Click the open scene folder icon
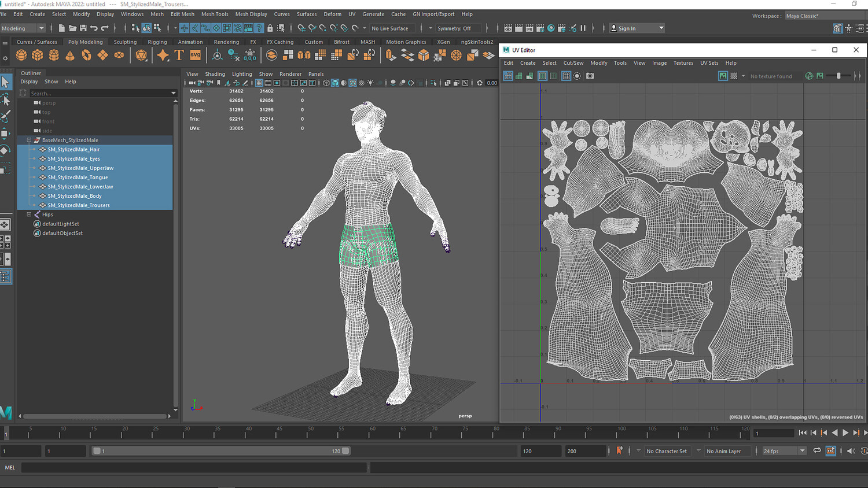 coord(72,28)
